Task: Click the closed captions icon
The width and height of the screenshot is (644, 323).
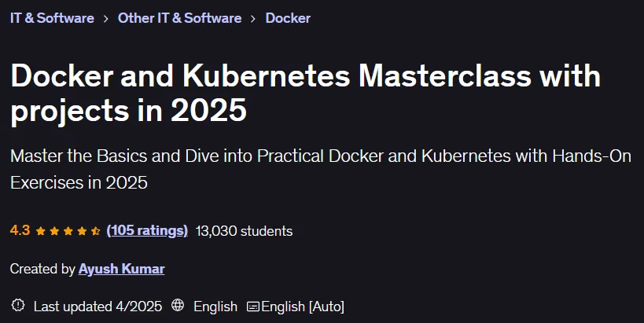Action: tap(253, 306)
